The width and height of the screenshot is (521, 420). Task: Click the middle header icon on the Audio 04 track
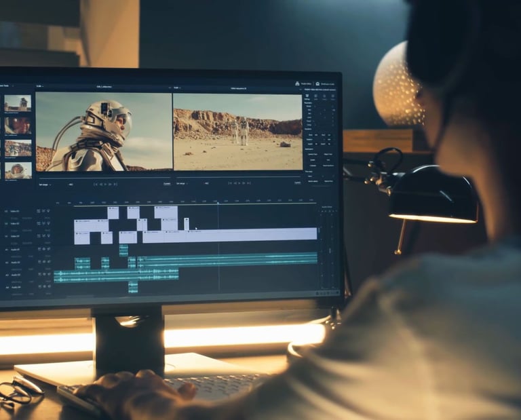[x=44, y=286]
